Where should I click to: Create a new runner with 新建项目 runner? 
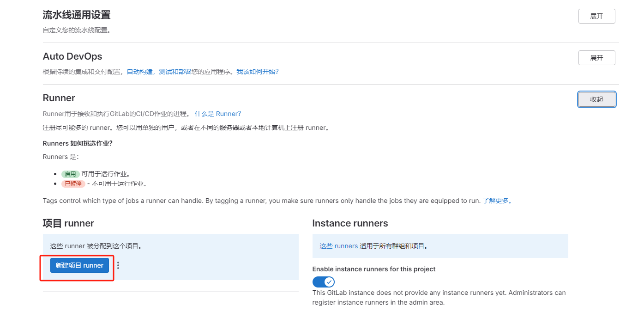(x=79, y=265)
